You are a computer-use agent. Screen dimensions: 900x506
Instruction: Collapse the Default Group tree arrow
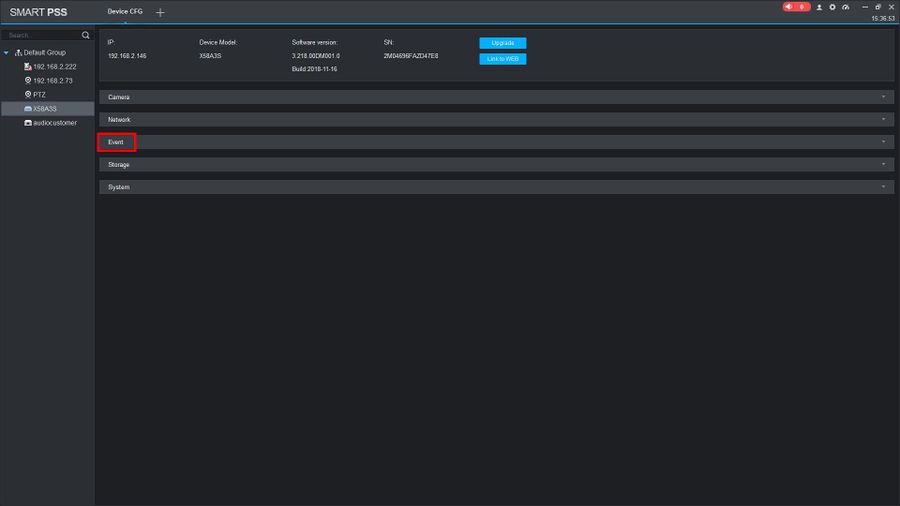click(x=6, y=52)
